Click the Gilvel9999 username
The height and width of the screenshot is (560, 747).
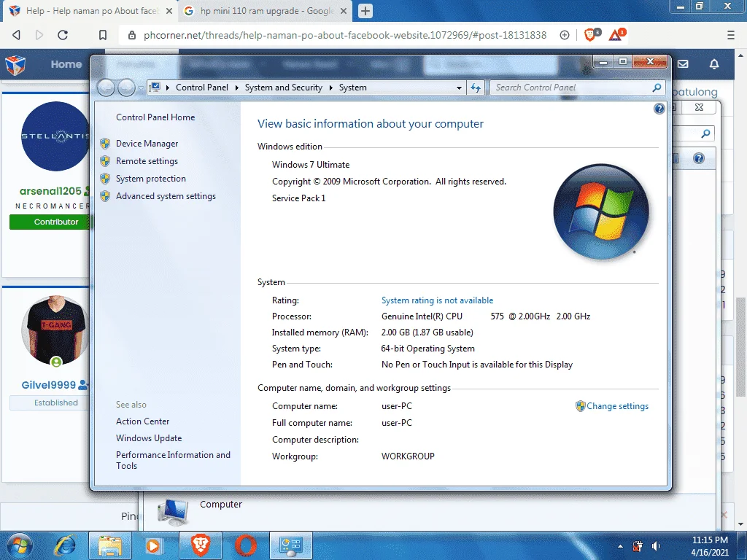pyautogui.click(x=49, y=385)
